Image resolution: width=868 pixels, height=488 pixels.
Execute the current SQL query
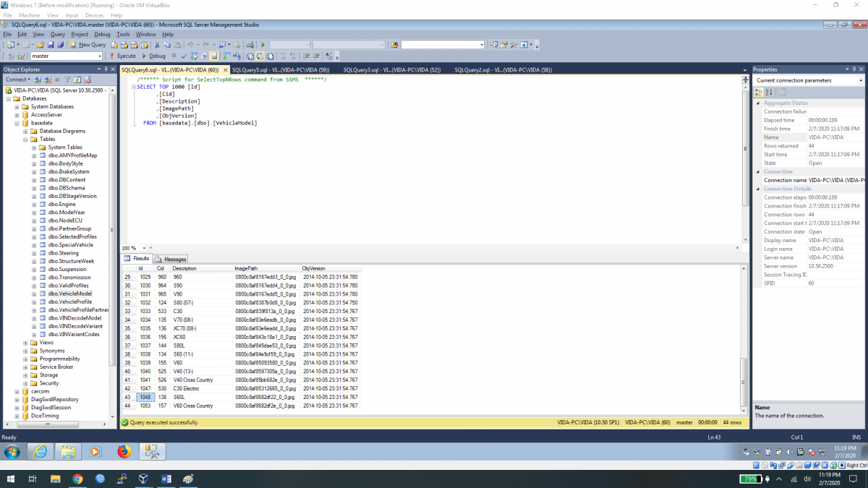tap(123, 56)
